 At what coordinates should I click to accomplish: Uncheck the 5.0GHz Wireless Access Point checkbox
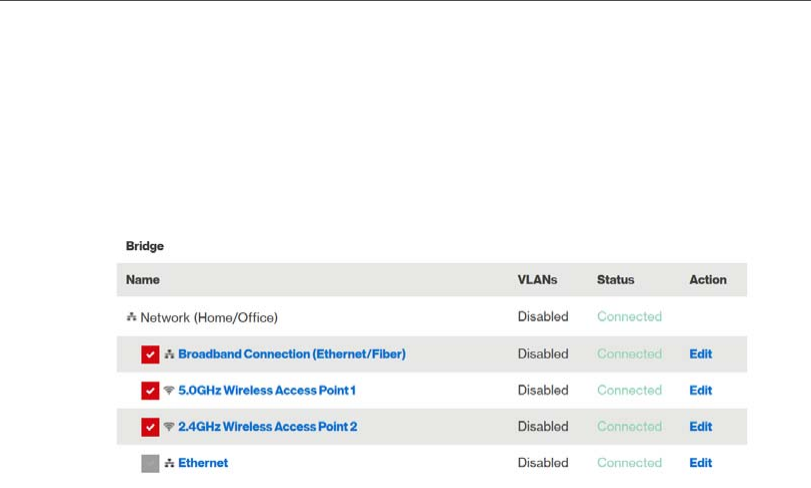150,391
